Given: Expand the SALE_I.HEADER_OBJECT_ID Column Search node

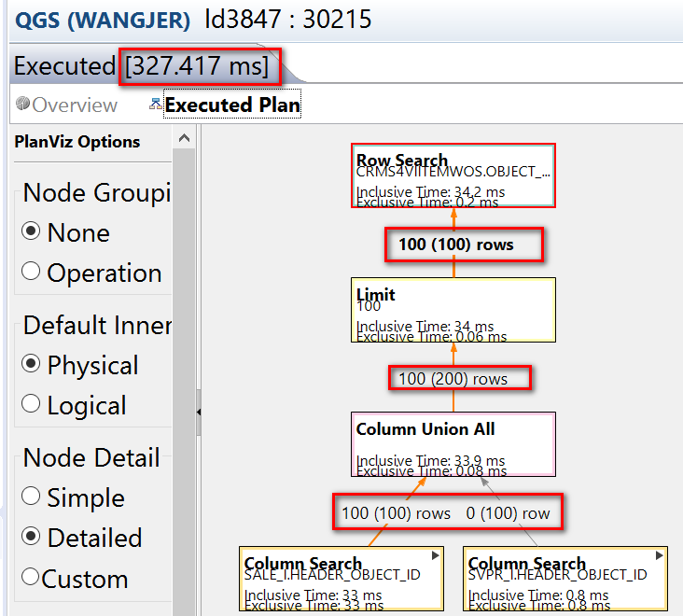Looking at the screenshot, I should coord(435,555).
